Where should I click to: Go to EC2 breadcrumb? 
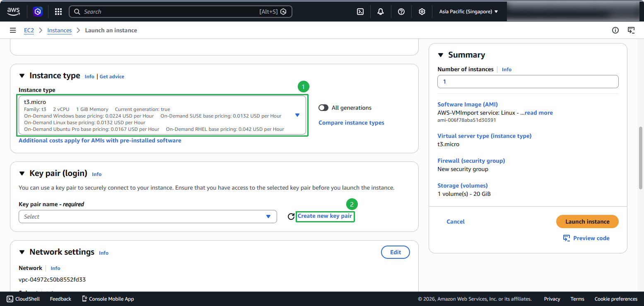coord(29,30)
